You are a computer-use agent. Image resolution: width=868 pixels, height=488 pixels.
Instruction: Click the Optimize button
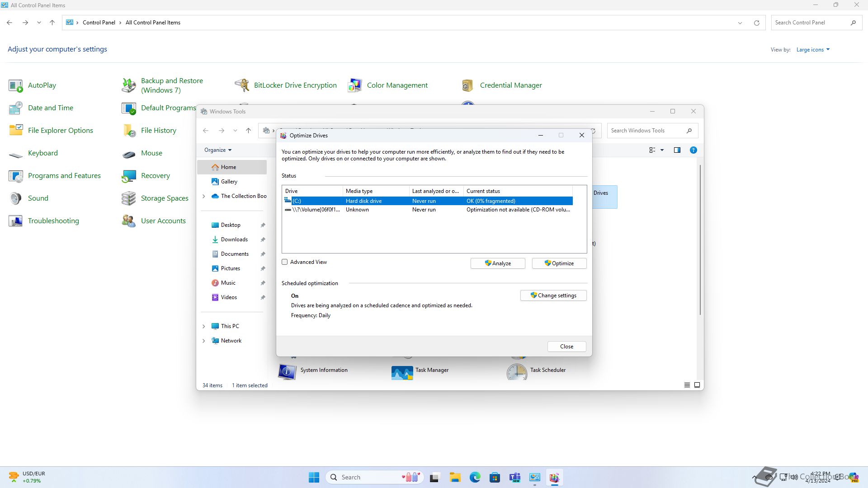pyautogui.click(x=559, y=263)
